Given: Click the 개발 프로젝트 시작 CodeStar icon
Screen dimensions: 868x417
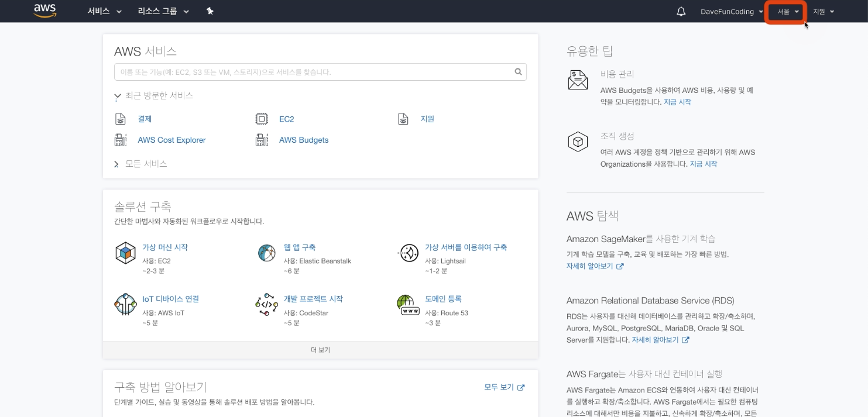Looking at the screenshot, I should click(x=267, y=305).
